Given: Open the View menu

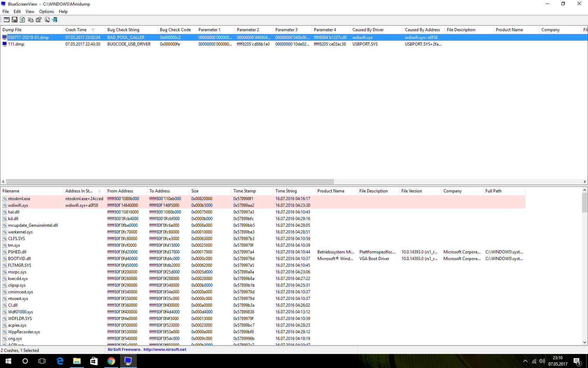Looking at the screenshot, I should click(30, 12).
